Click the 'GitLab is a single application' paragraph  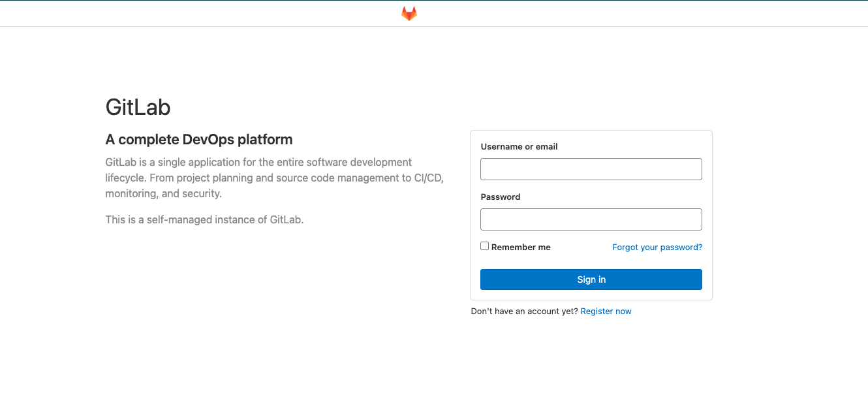[258, 162]
